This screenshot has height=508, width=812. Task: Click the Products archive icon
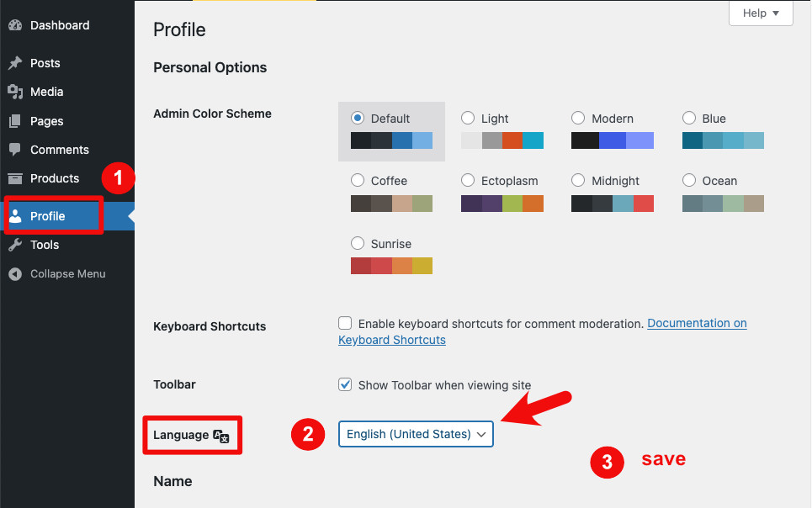[x=15, y=178]
